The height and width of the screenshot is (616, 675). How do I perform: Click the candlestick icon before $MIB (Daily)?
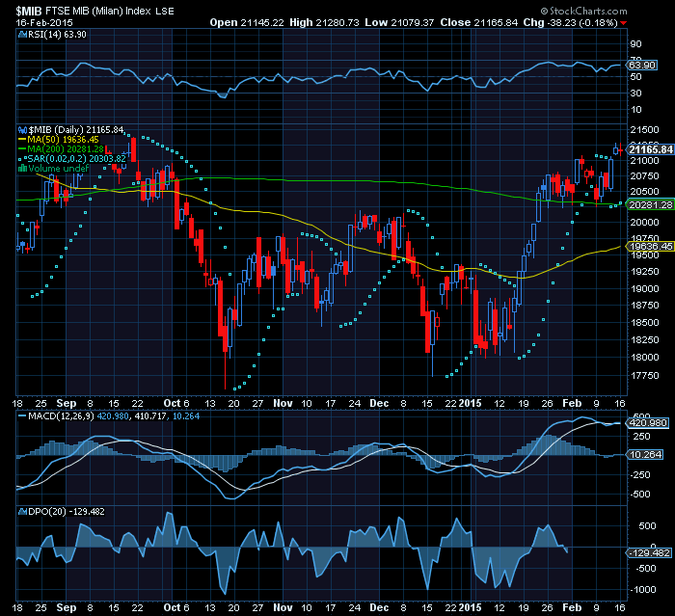tap(23, 129)
